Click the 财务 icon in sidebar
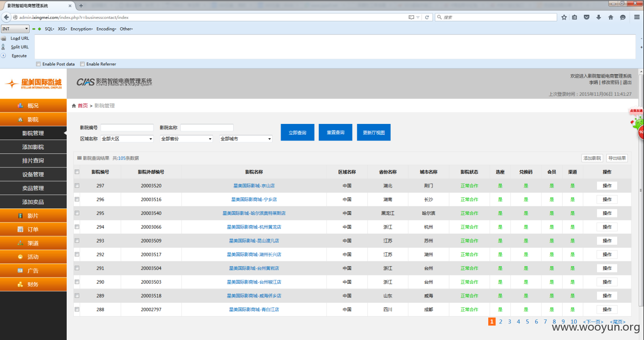This screenshot has height=340, width=644. pyautogui.click(x=20, y=285)
